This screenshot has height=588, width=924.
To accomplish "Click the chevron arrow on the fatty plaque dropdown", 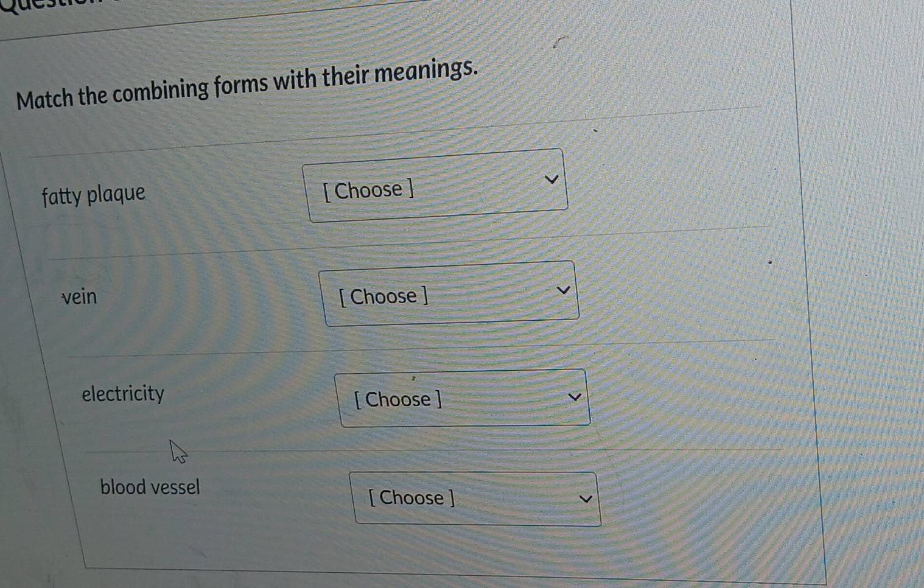I will (x=551, y=178).
